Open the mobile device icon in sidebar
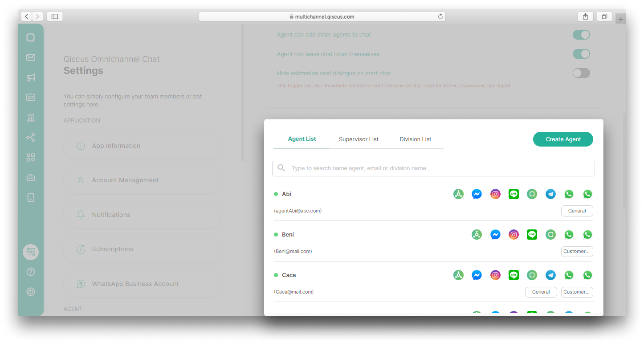Screen dimensions: 644x343 (x=31, y=197)
